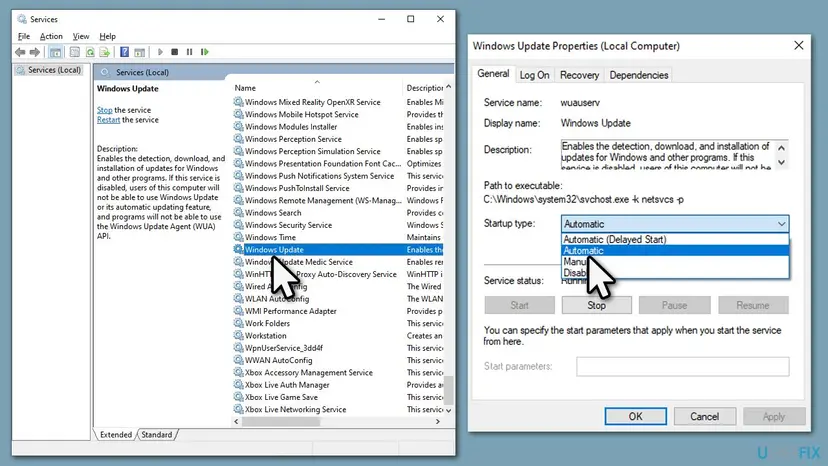Image resolution: width=828 pixels, height=466 pixels.
Task: Start Service using the toolbar play icon
Action: click(x=160, y=52)
